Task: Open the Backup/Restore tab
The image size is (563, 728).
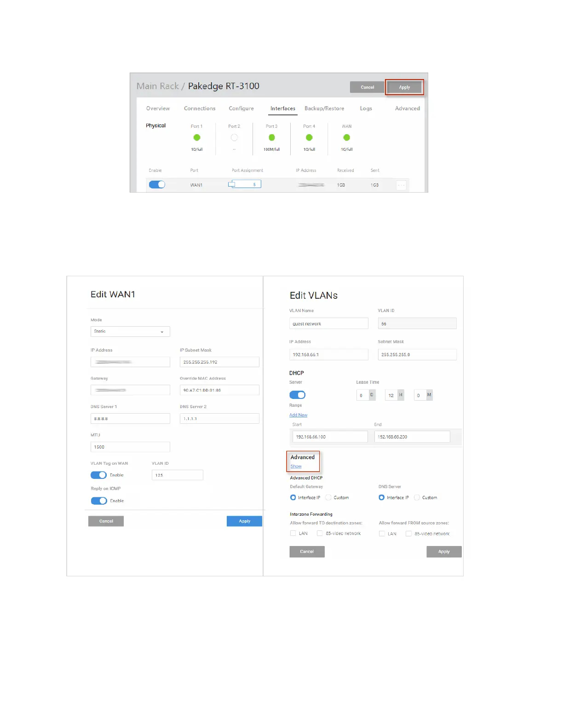Action: pos(324,108)
